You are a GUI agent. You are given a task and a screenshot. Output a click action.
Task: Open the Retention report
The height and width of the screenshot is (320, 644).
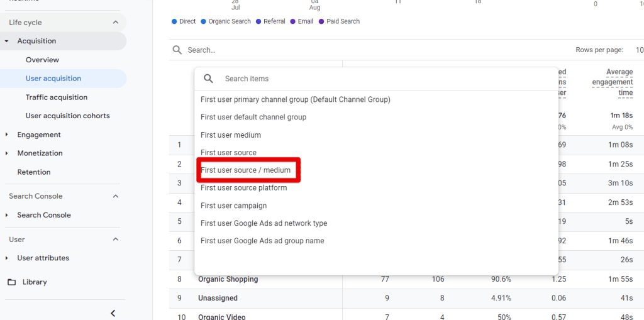pos(34,172)
